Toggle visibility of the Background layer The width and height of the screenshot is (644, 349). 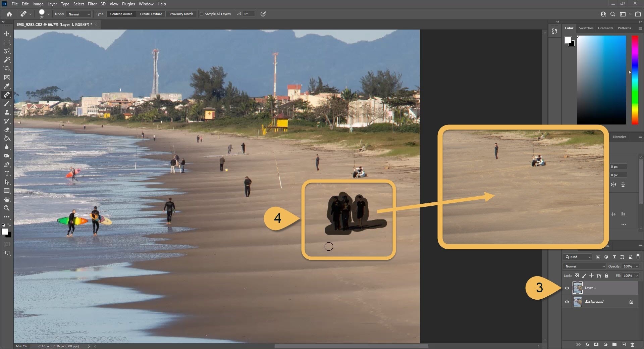click(x=567, y=302)
